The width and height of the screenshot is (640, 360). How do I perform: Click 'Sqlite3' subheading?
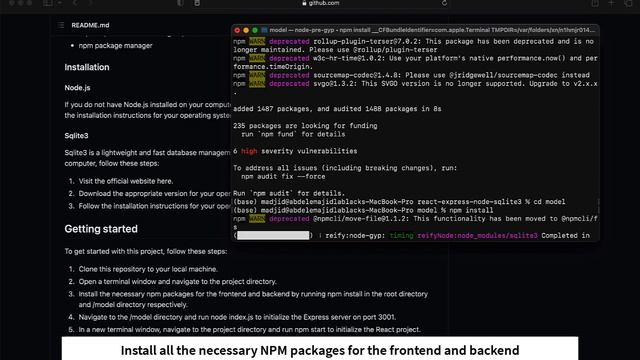(76, 136)
